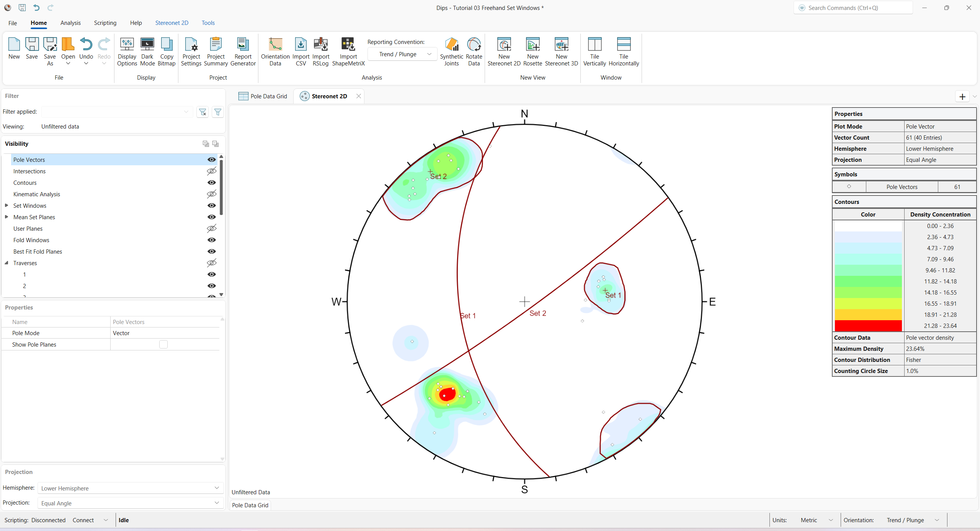
Task: Create a New Stereonet 3D view
Action: (x=561, y=51)
